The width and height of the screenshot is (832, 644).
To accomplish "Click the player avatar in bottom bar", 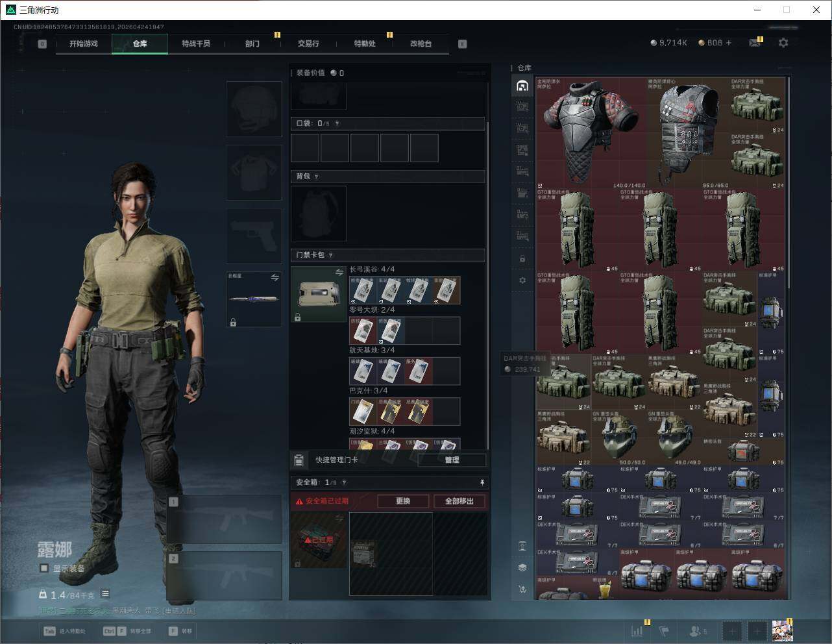I will click(782, 630).
